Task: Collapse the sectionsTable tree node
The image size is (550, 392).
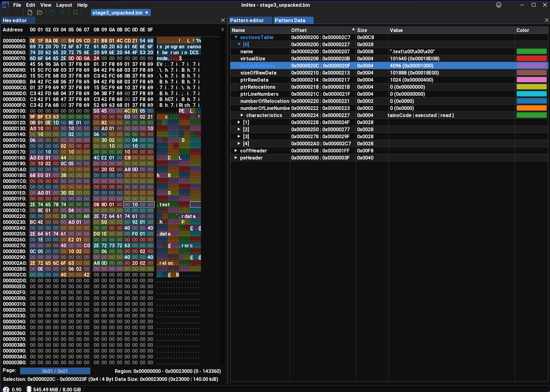Action: pyautogui.click(x=236, y=37)
